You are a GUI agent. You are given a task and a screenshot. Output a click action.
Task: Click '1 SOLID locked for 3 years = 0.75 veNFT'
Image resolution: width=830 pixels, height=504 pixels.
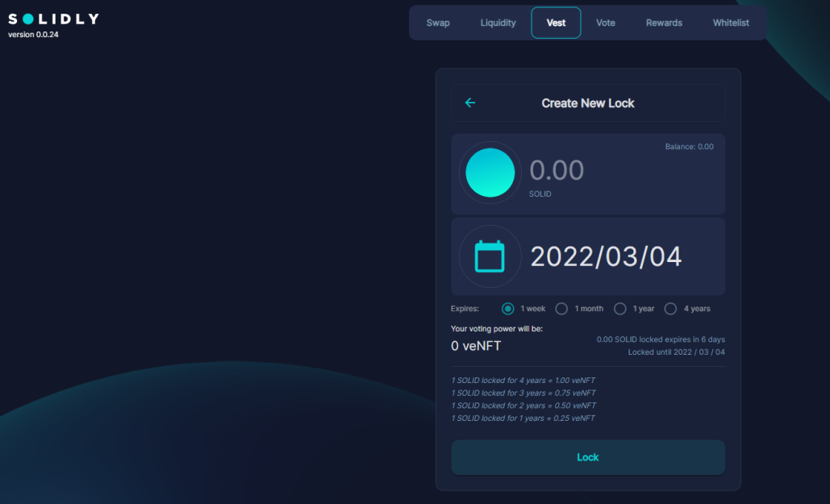click(523, 393)
